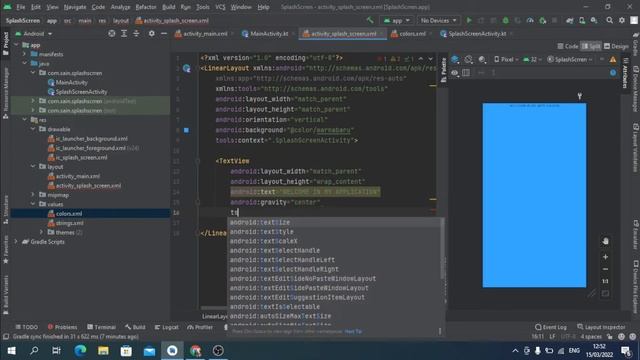Click the Make Project hammer icon
640x360 pixels.
click(370, 20)
